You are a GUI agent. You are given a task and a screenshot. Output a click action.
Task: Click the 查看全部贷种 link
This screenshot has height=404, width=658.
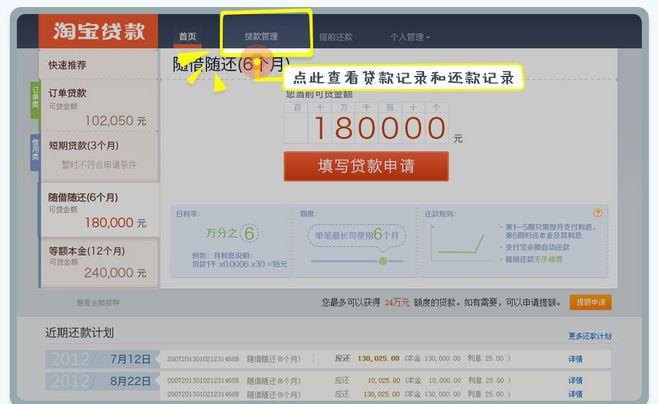(x=98, y=302)
